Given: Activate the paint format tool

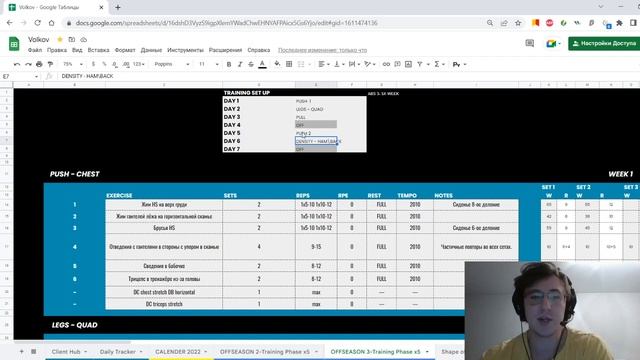Looking at the screenshot, I should tap(50, 64).
